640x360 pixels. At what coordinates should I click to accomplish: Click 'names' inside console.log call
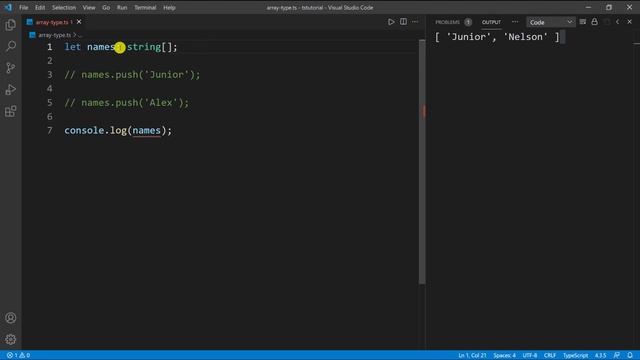point(147,131)
